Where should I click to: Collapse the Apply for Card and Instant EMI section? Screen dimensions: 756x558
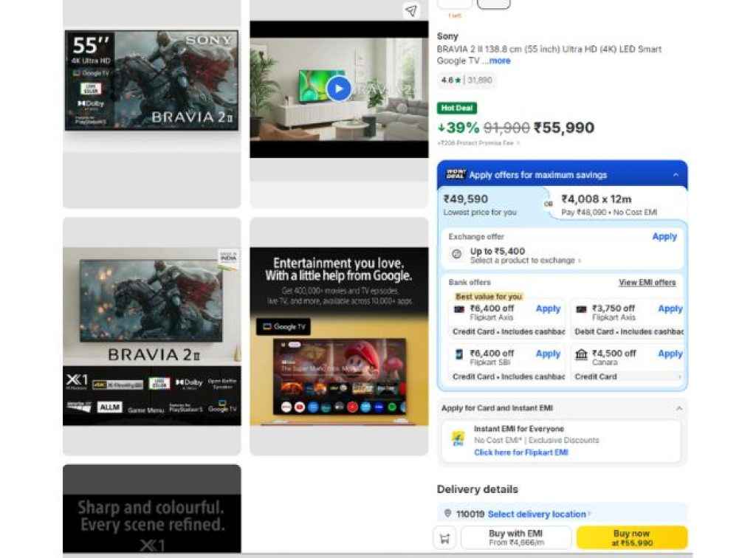(x=678, y=408)
